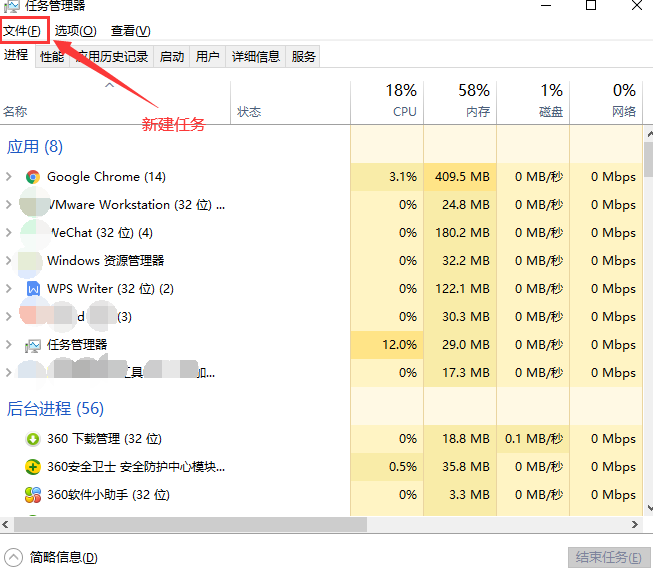The image size is (653, 577).
Task: Click the 任务管理器 process icon
Action: point(33,345)
